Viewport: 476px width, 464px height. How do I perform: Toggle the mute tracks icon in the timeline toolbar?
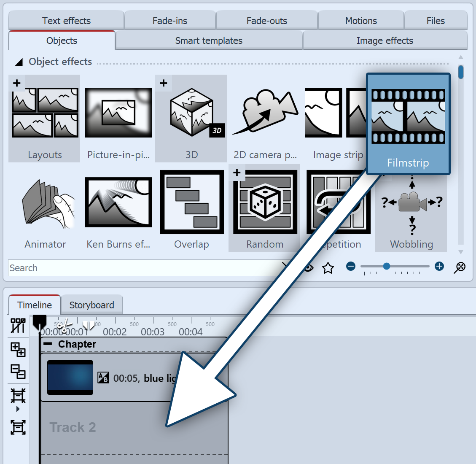(18, 326)
